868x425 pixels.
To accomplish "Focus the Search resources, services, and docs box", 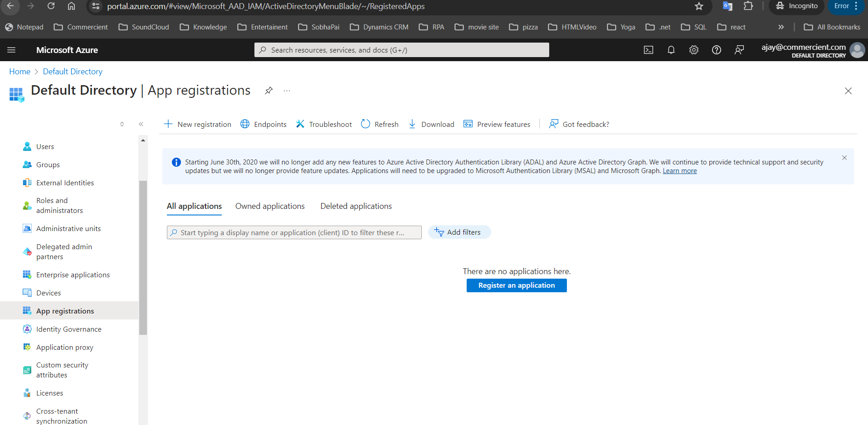I will coord(402,50).
